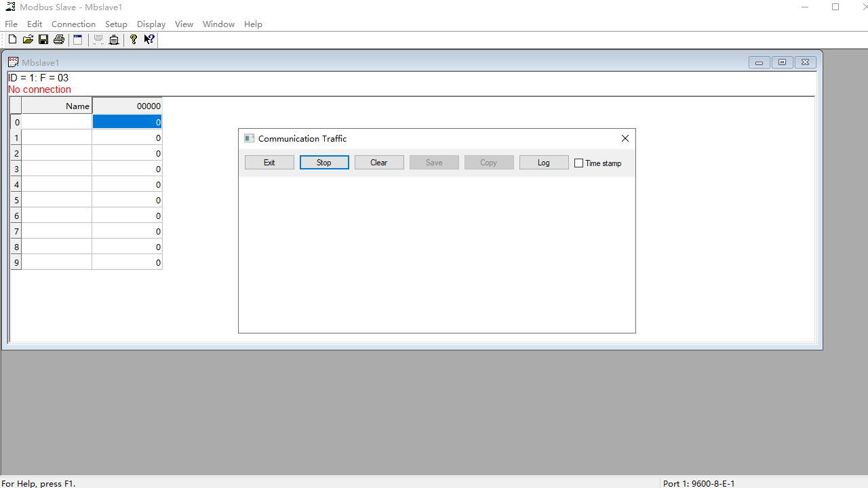Image resolution: width=868 pixels, height=488 pixels.
Task: Enable the Time stamp checkbox
Action: [578, 163]
